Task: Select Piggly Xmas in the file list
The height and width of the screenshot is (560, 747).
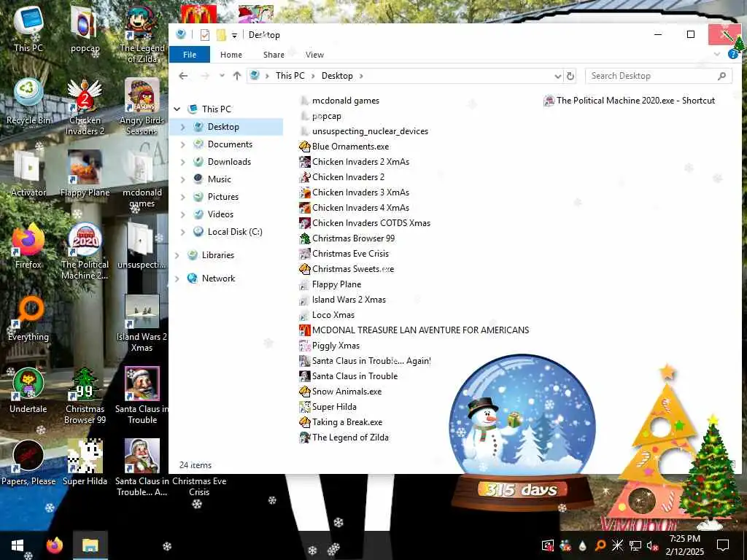Action: coord(329,346)
